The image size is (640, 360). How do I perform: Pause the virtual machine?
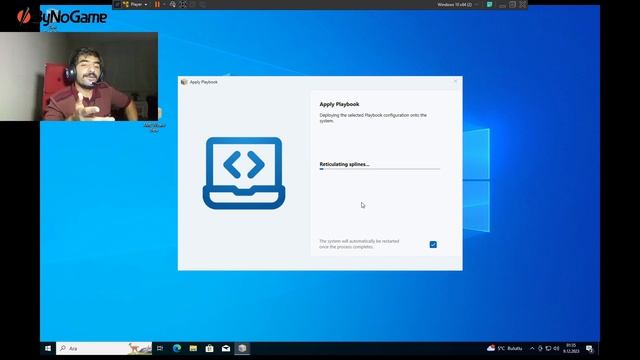(x=157, y=4)
